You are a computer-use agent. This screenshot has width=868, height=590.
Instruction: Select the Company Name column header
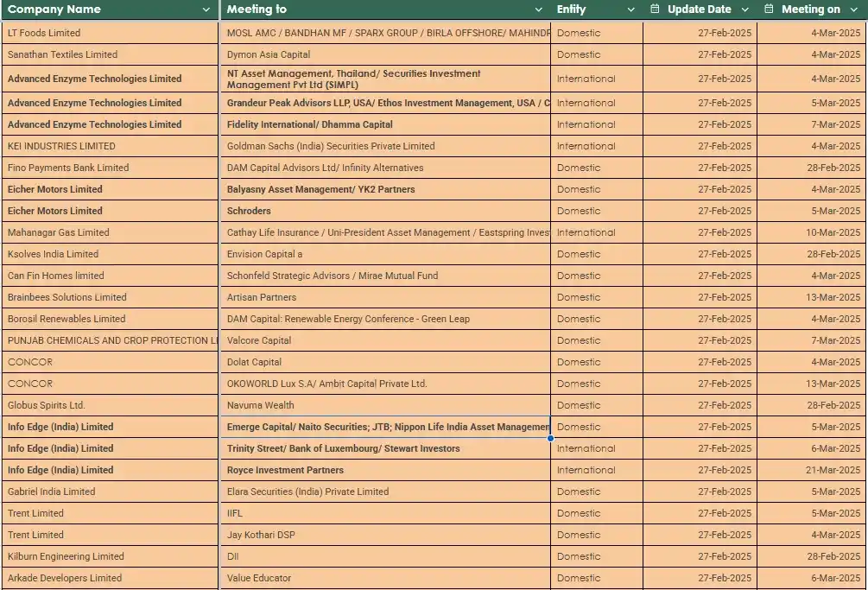(110, 10)
